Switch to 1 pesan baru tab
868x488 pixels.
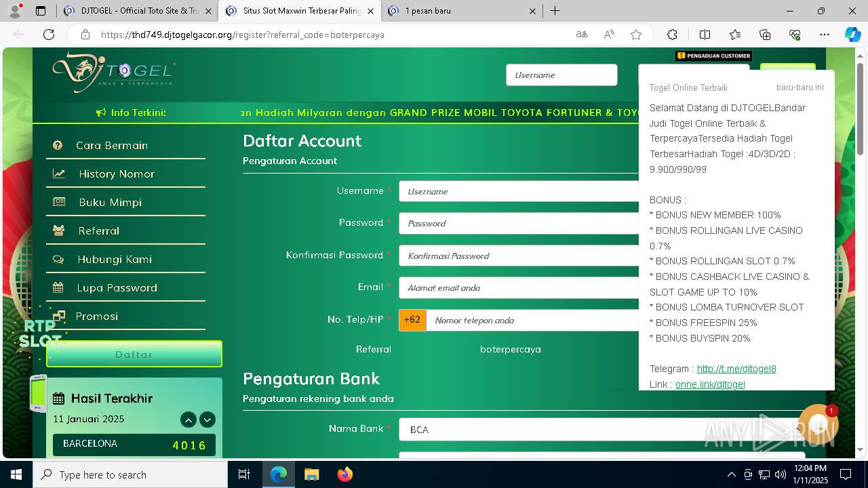click(x=461, y=11)
